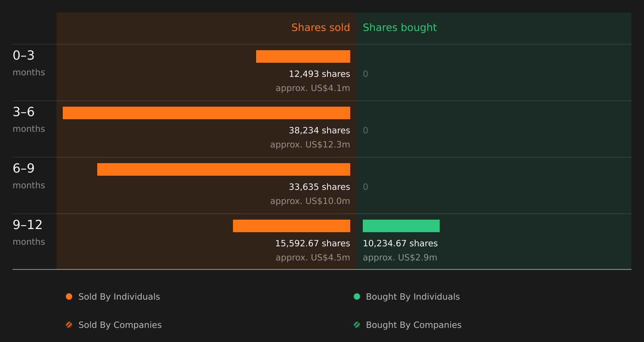
Task: Select the approx. US$2.9m value
Action: pos(400,258)
